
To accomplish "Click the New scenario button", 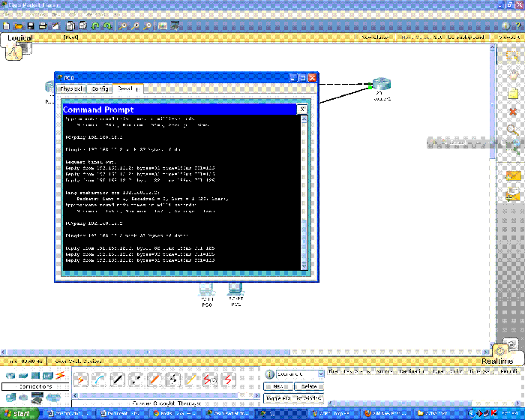I will 275,385.
